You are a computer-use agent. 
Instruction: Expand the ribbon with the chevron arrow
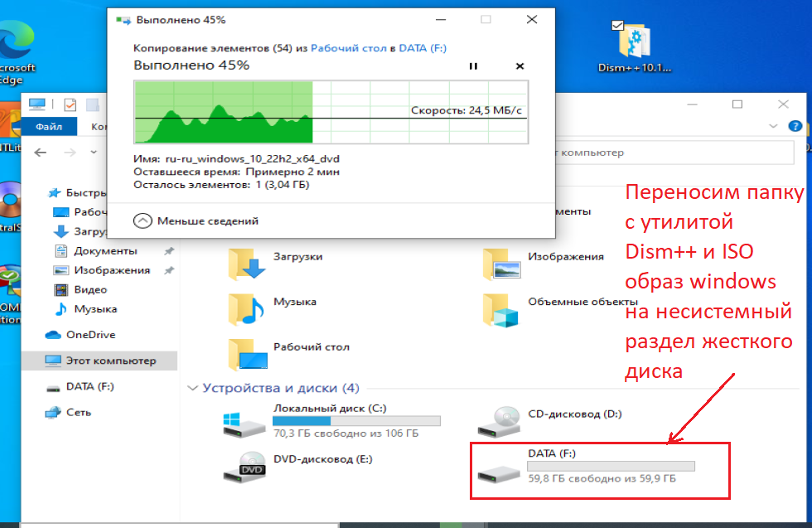(774, 126)
